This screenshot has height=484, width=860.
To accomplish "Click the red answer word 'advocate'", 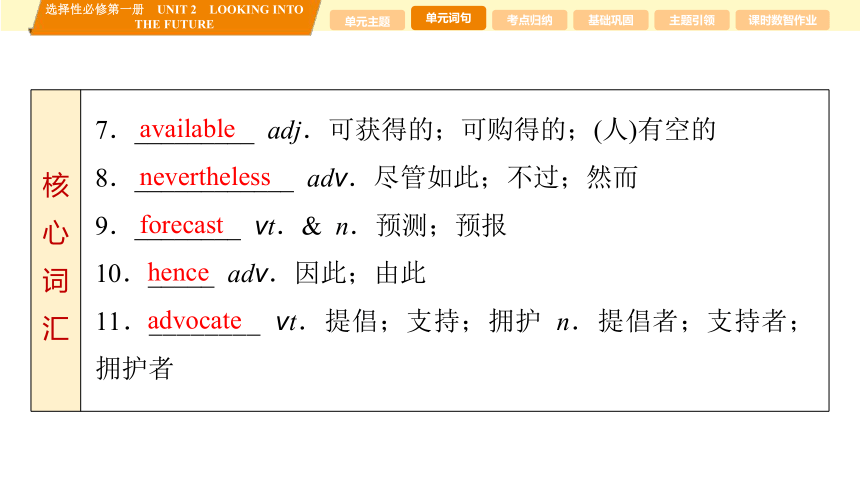I will (x=194, y=320).
